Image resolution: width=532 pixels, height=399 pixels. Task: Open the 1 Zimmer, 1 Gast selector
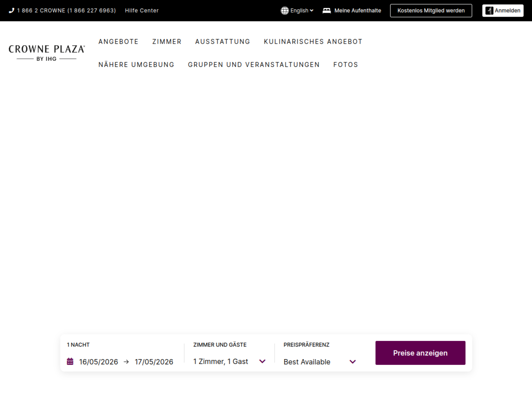(230, 361)
